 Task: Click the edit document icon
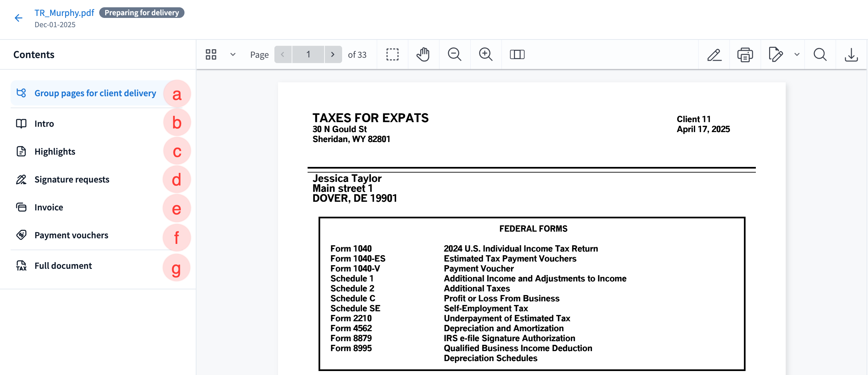pos(776,54)
